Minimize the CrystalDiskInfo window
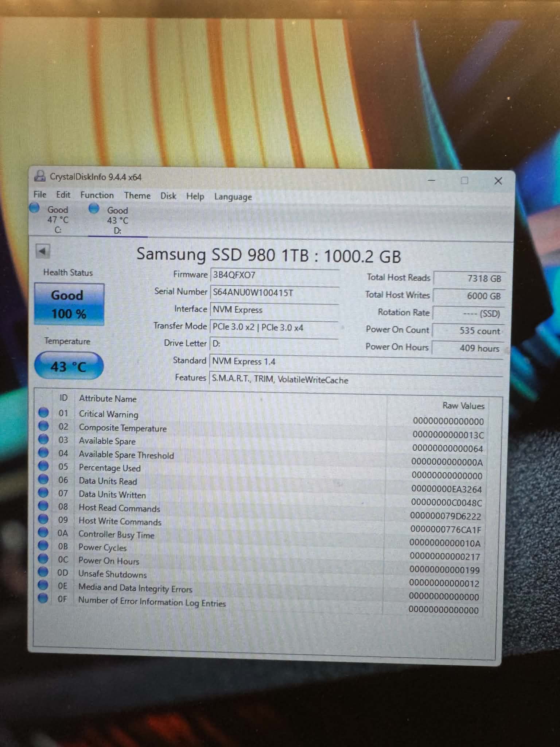The height and width of the screenshot is (747, 560). (x=431, y=180)
